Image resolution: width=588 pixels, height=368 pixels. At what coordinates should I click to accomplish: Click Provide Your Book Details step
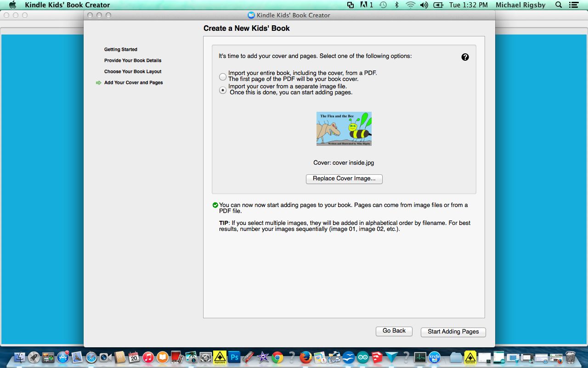(x=133, y=60)
